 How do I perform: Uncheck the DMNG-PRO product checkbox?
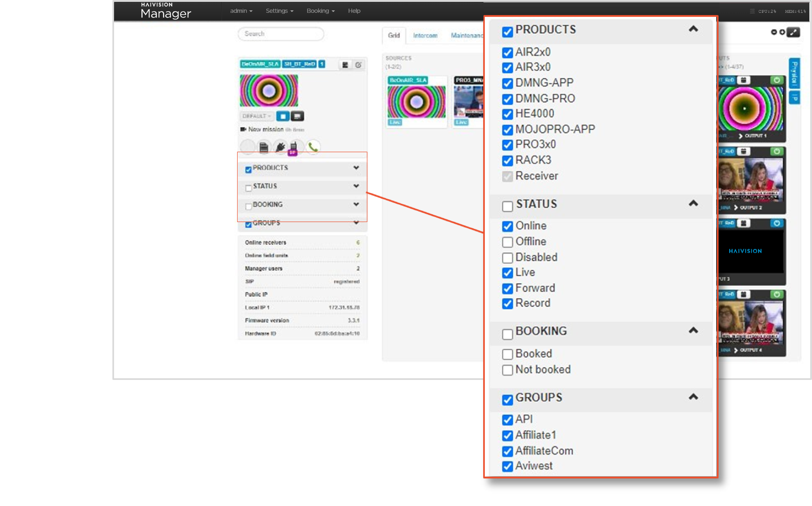[507, 99]
